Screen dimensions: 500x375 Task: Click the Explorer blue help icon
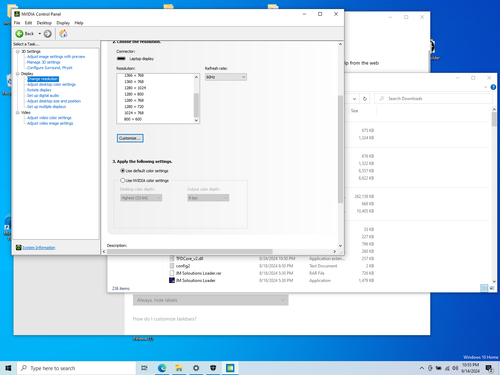click(x=493, y=87)
